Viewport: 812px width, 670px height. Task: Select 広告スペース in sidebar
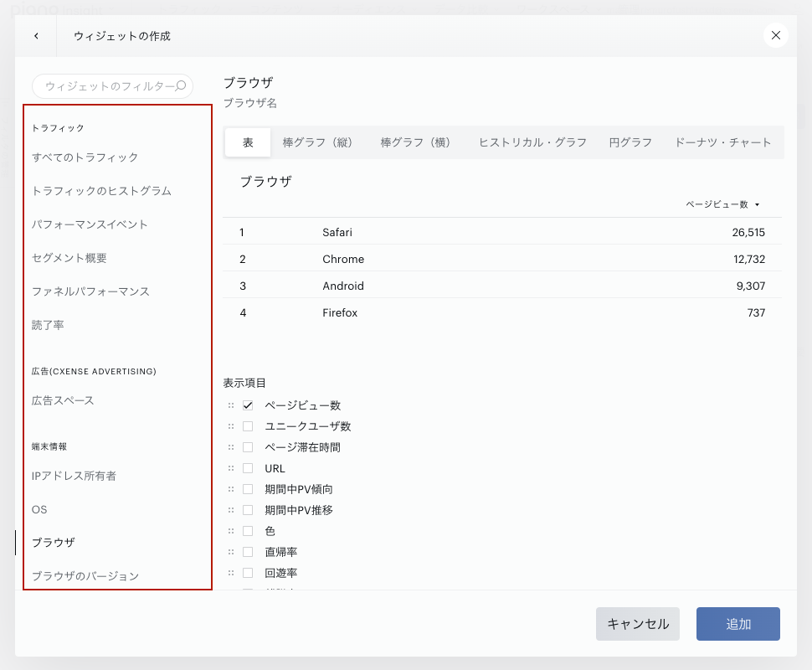[x=63, y=400]
